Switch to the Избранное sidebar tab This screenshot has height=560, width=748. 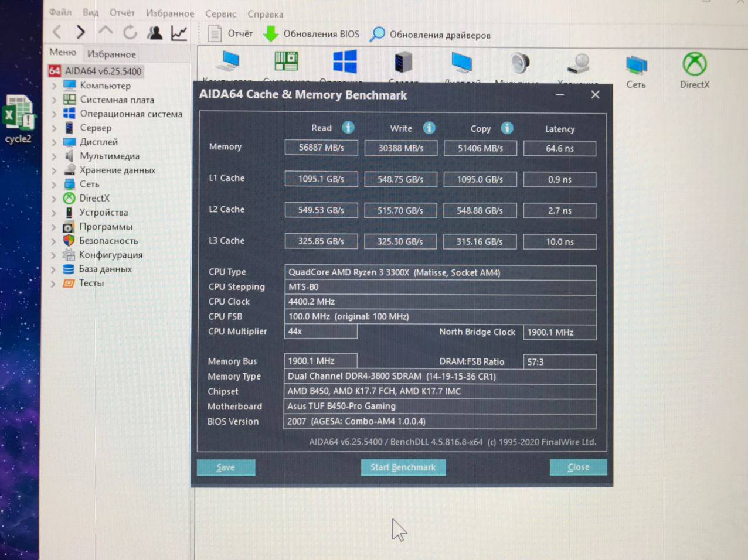point(111,54)
